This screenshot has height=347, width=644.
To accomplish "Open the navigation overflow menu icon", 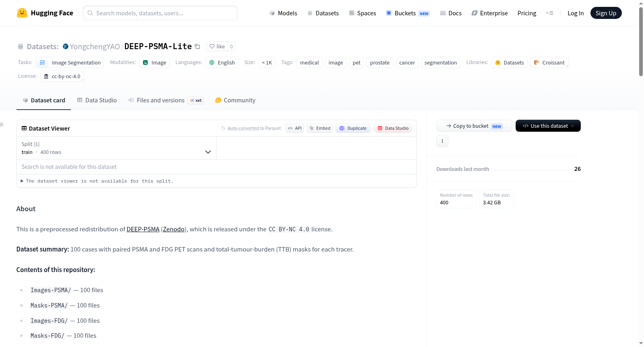I will [x=549, y=13].
